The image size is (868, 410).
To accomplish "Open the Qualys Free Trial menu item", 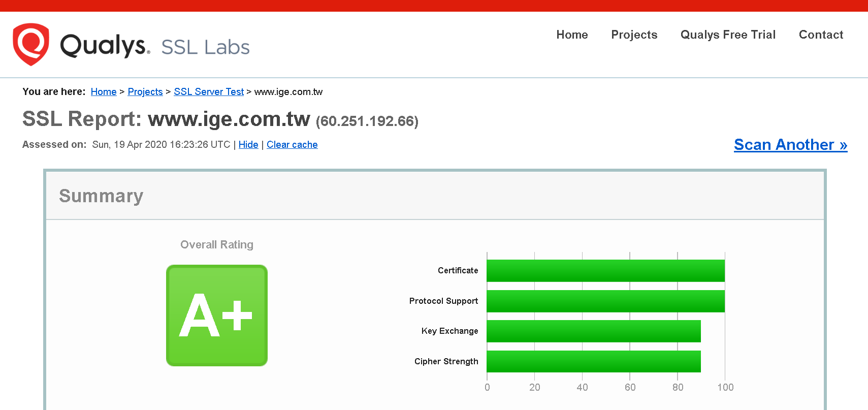I will (728, 35).
